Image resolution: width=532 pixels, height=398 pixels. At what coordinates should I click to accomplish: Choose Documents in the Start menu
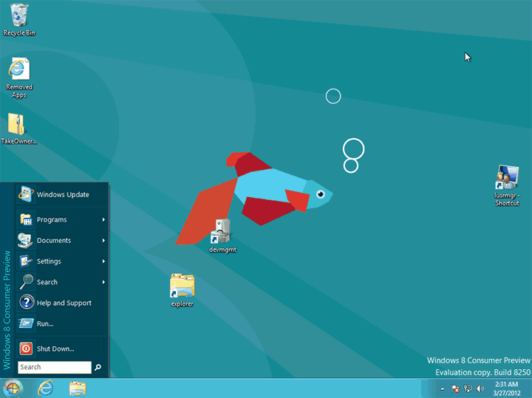click(x=62, y=241)
